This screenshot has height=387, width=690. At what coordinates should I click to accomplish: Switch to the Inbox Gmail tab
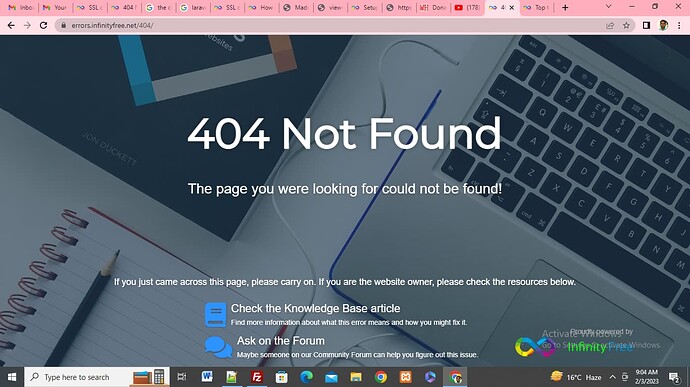[20, 7]
